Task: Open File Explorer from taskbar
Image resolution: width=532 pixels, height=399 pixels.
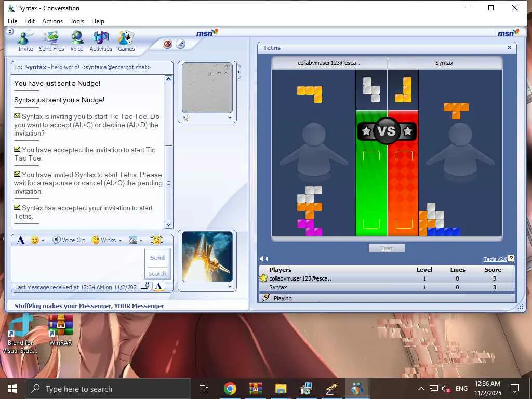Action: tap(281, 389)
